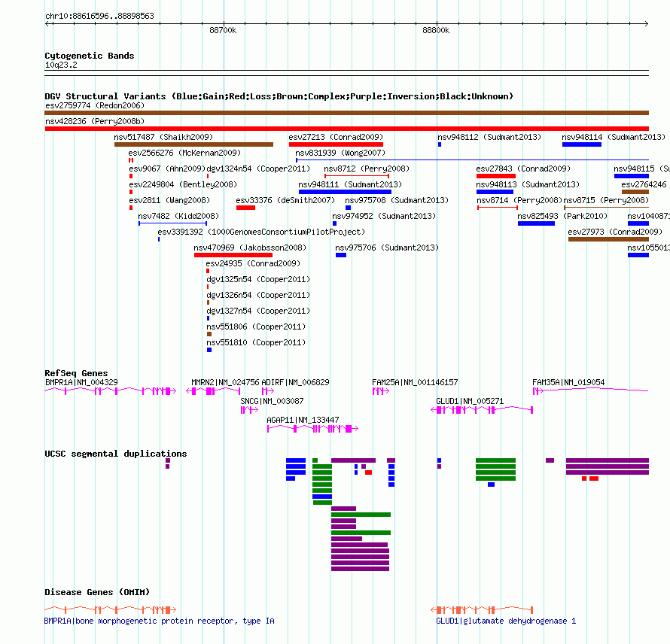Open nsv8714 (Perry2008) variant label

click(x=519, y=200)
